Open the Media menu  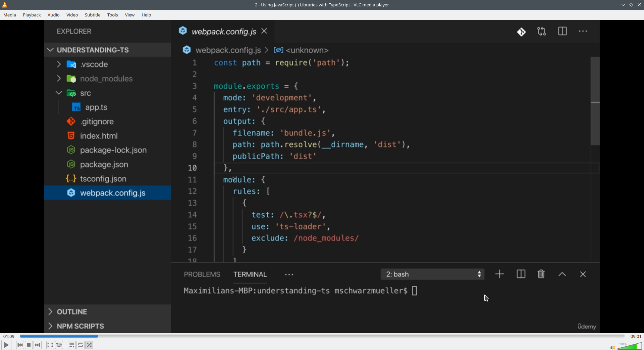[x=10, y=15]
